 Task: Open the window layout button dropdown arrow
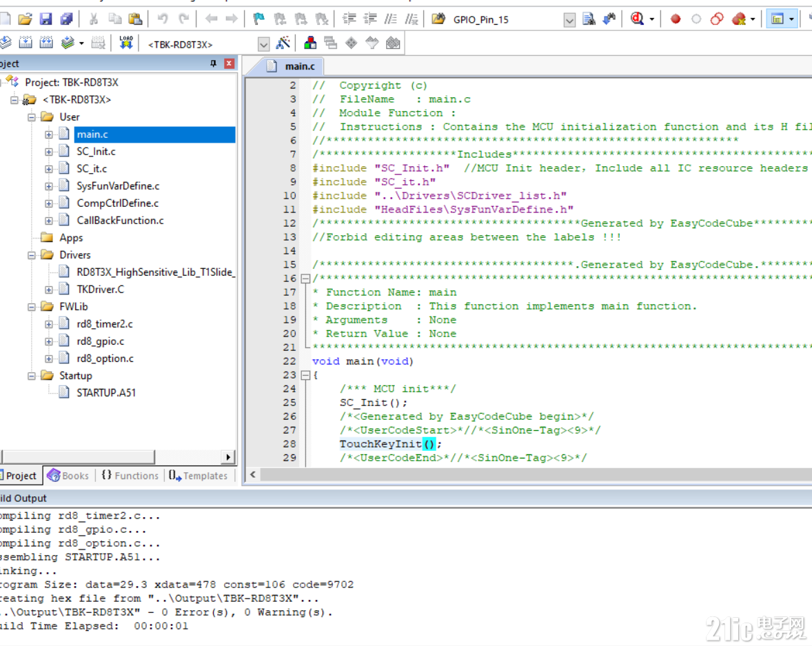click(x=791, y=20)
